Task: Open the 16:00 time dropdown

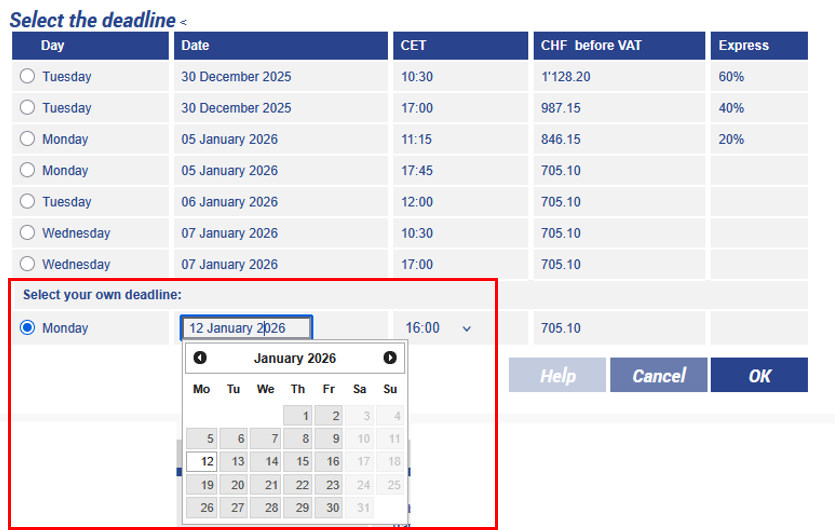Action: click(438, 328)
